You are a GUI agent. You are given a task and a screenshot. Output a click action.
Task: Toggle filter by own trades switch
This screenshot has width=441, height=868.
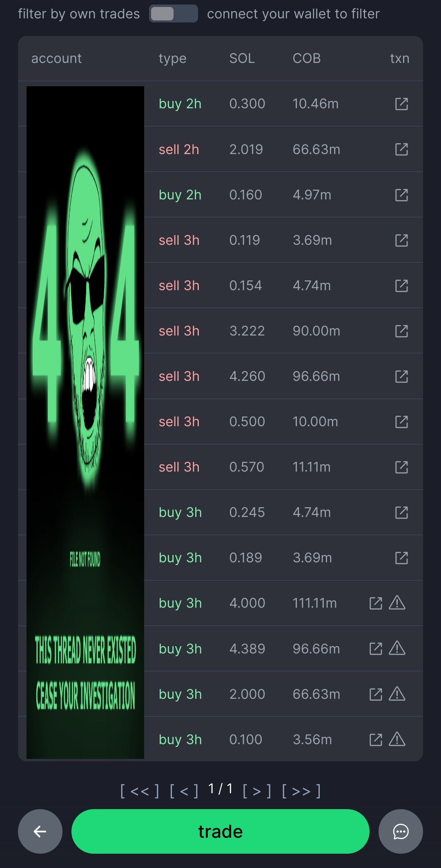[173, 14]
